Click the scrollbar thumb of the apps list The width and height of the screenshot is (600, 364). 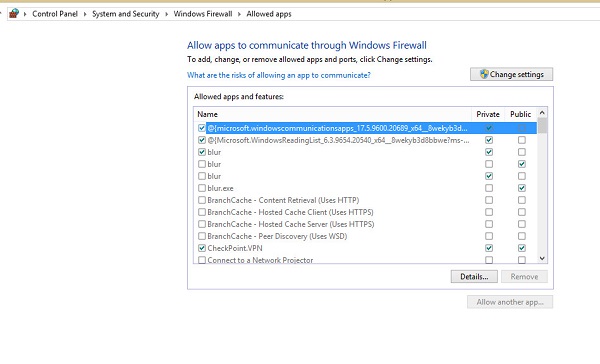click(542, 126)
